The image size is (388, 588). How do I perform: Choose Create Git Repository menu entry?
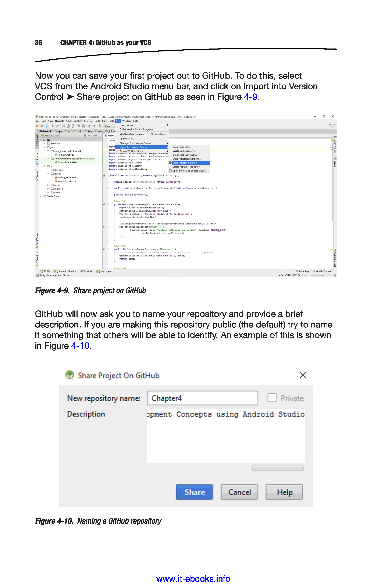pyautogui.click(x=184, y=151)
